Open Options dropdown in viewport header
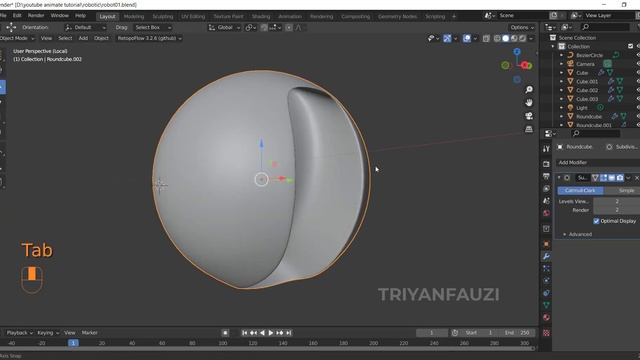 pyautogui.click(x=522, y=27)
